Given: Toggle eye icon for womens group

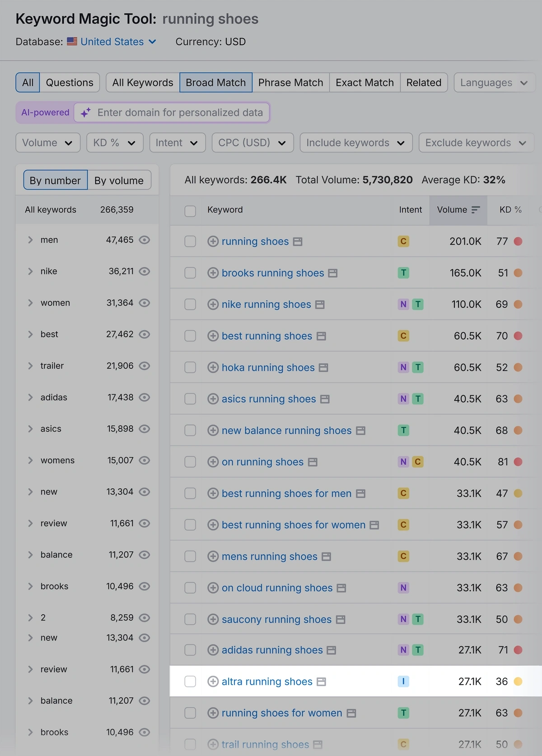Looking at the screenshot, I should pos(145,460).
